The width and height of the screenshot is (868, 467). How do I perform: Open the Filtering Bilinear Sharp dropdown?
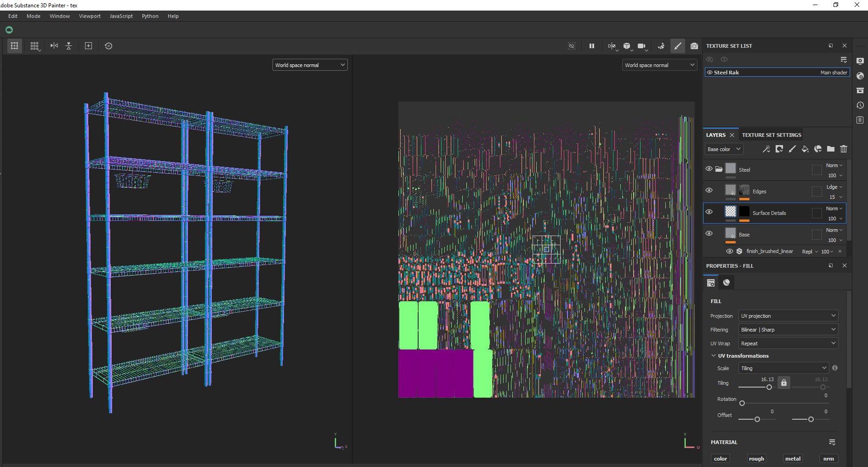(788, 330)
